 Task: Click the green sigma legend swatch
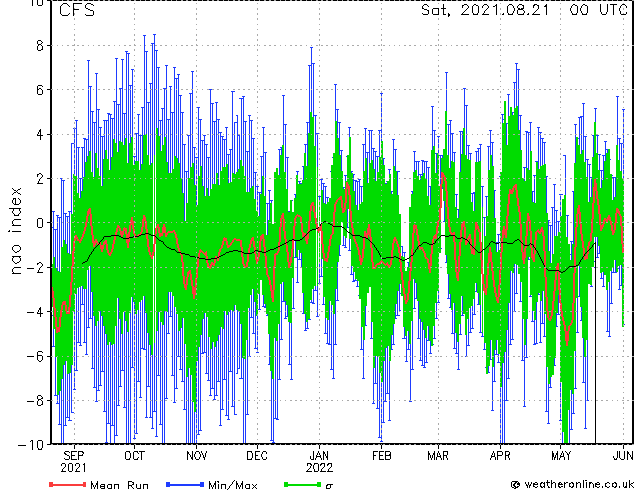pyautogui.click(x=303, y=484)
